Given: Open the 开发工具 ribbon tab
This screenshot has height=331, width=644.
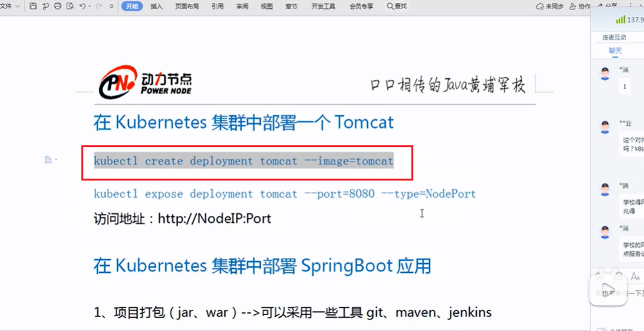Looking at the screenshot, I should pos(323,6).
